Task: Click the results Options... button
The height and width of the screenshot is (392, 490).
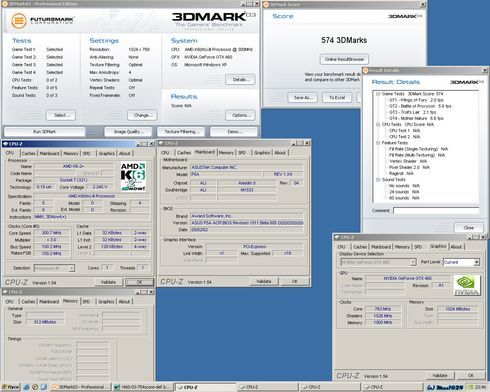Action: coord(240,115)
